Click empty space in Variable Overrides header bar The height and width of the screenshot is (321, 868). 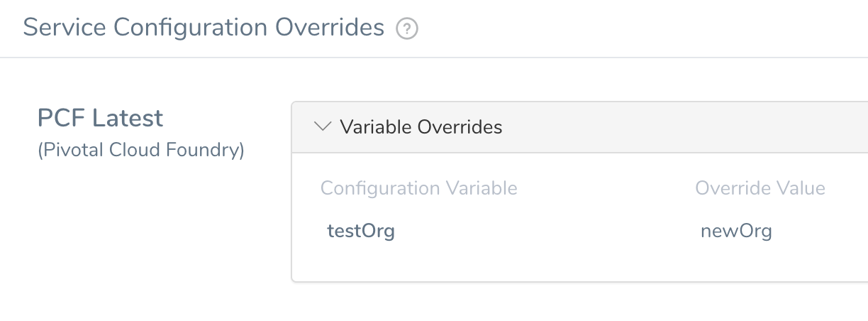coord(681,127)
